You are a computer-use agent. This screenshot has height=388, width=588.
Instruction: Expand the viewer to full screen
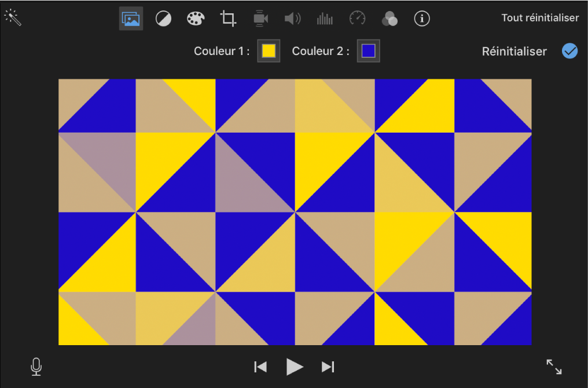point(553,366)
